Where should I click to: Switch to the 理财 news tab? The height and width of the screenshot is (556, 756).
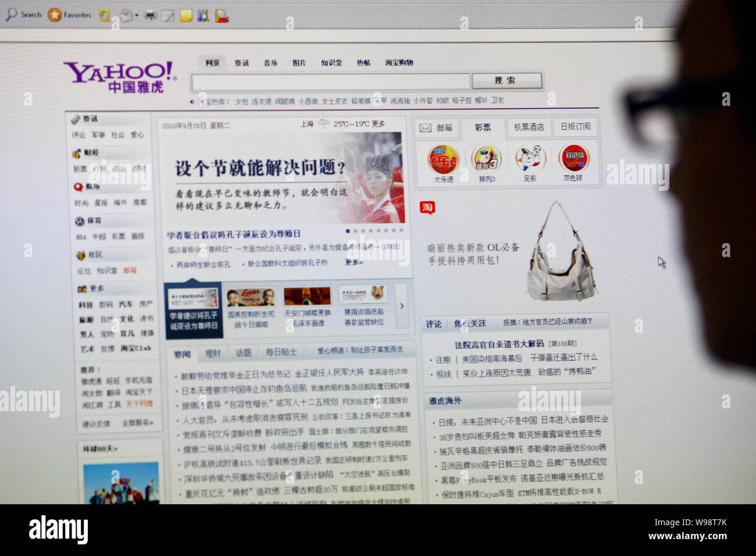click(213, 354)
